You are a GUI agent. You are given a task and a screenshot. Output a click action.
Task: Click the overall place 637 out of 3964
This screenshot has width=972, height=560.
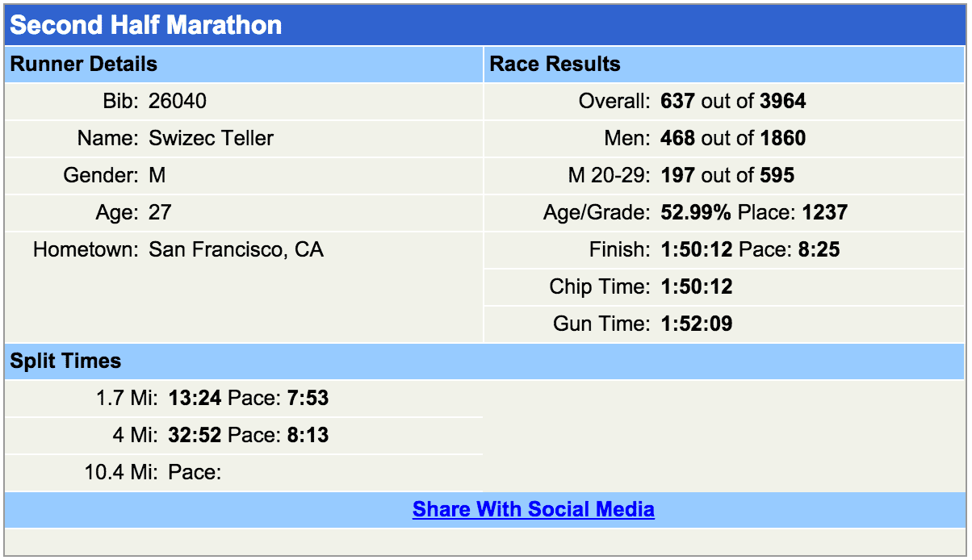pos(732,101)
